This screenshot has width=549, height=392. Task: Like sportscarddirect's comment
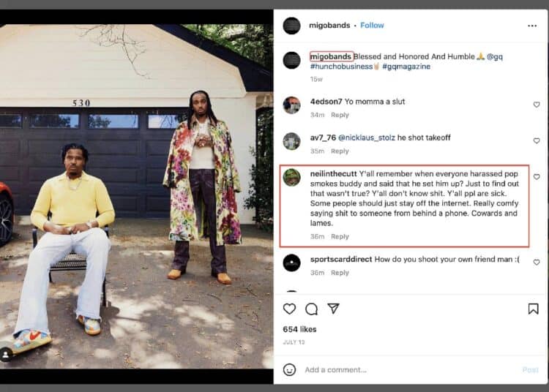click(x=536, y=262)
